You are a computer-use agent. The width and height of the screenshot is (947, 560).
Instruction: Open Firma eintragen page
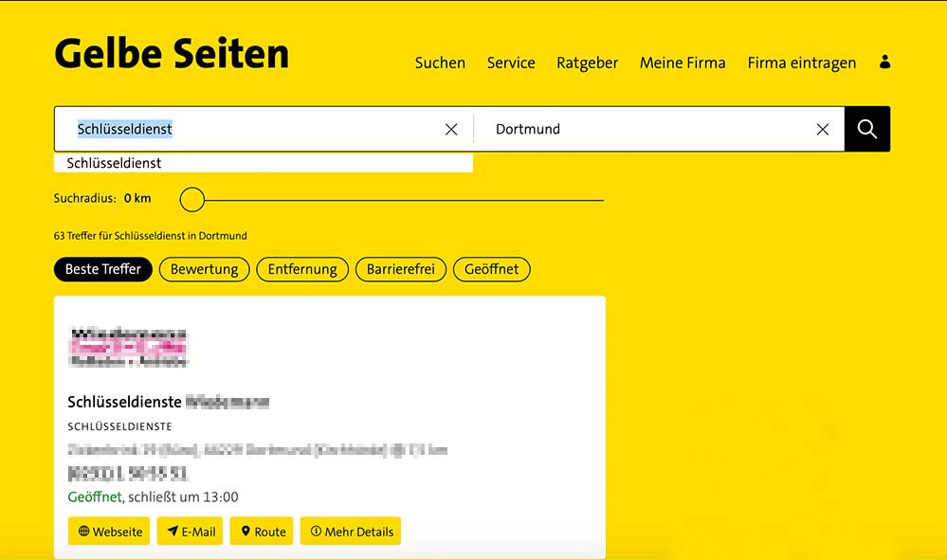click(x=801, y=63)
